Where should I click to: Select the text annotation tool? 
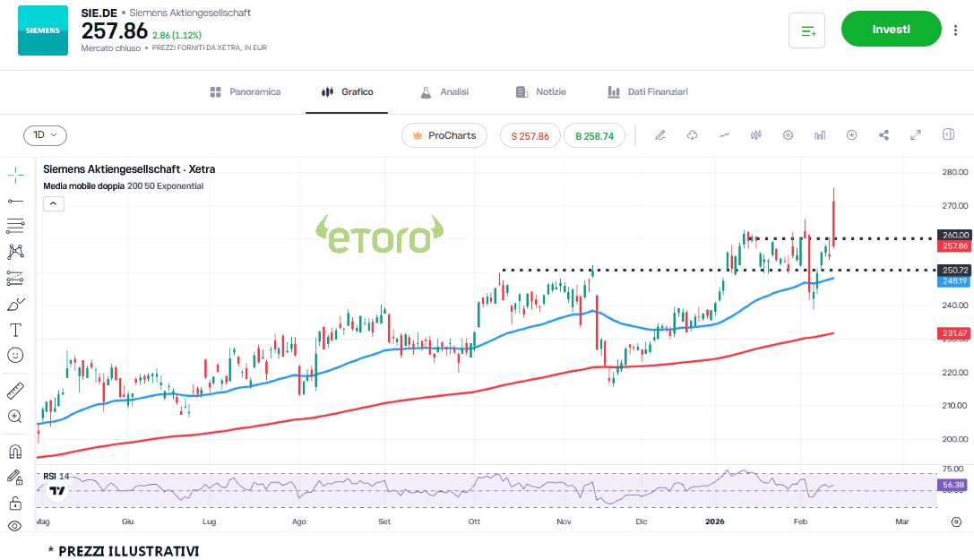[x=15, y=330]
